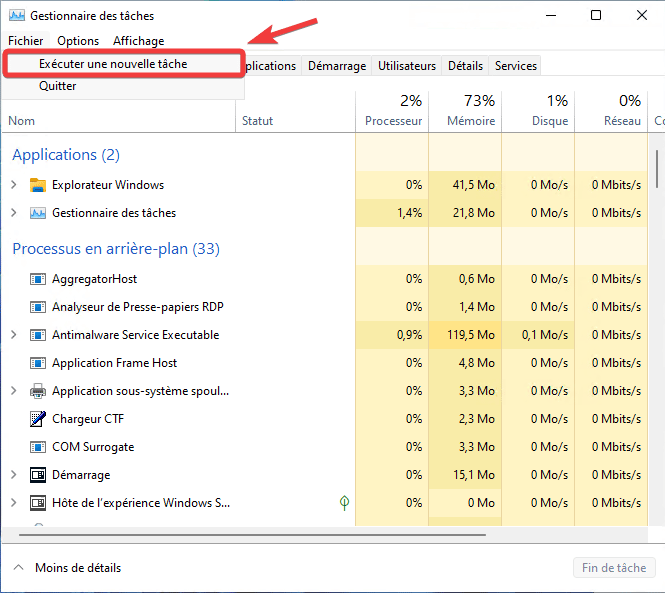The image size is (665, 593).
Task: Expand the Explorateur Windows process group
Action: (14, 185)
